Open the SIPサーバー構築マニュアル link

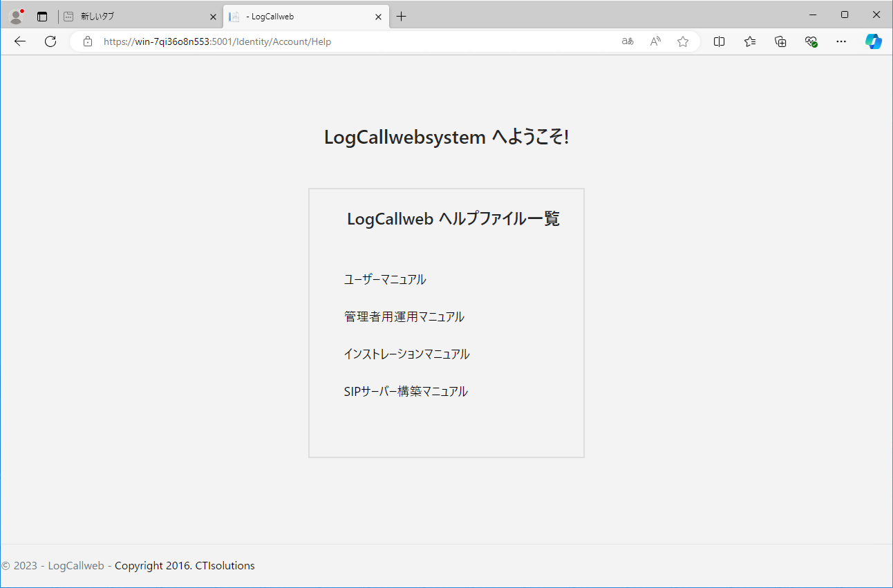[406, 392]
